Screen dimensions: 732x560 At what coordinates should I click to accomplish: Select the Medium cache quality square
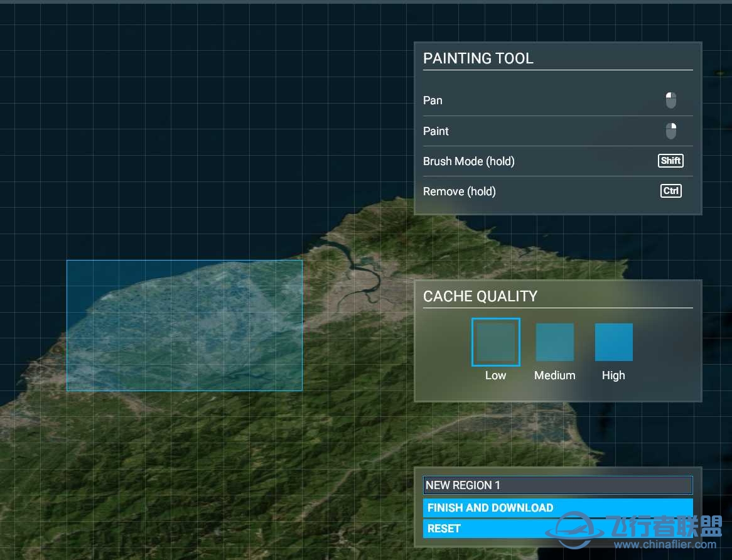pyautogui.click(x=554, y=342)
